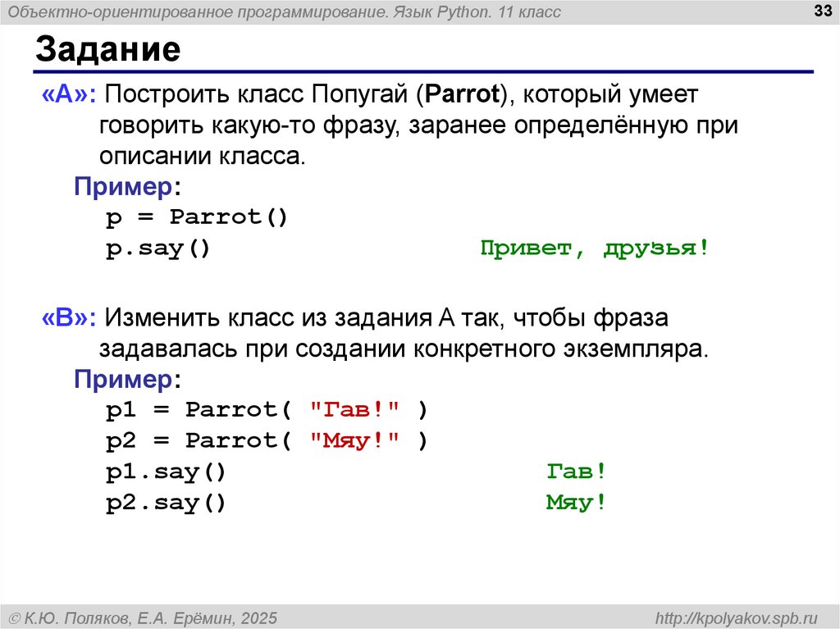Screen dimensions: 840x629
Task: Click the «B» task label
Action: coord(69,317)
